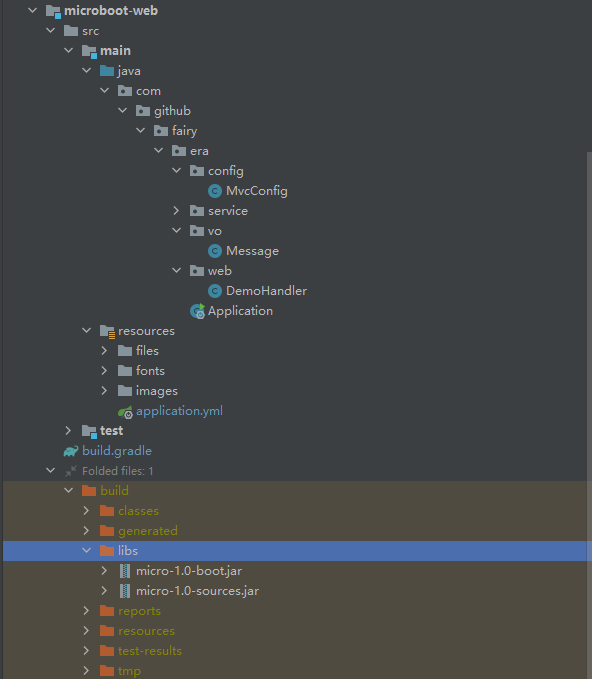Viewport: 592px width, 679px height.
Task: Click the fairy package icon
Action: 161,131
